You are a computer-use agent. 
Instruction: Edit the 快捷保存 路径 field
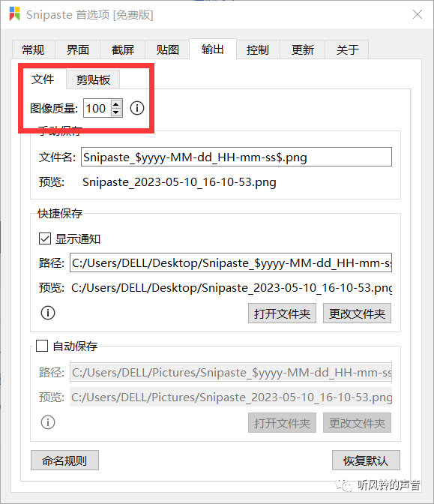pyautogui.click(x=231, y=262)
